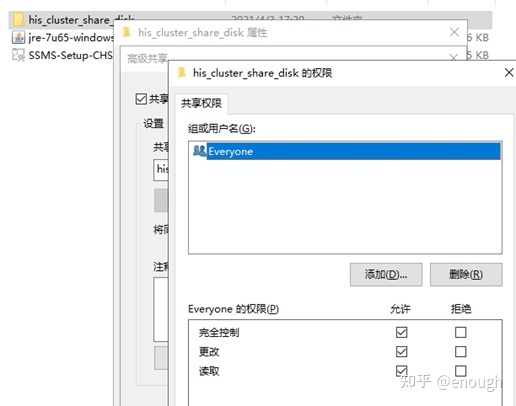This screenshot has width=516, height=406.
Task: Click the Everyone group users icon
Action: click(200, 151)
